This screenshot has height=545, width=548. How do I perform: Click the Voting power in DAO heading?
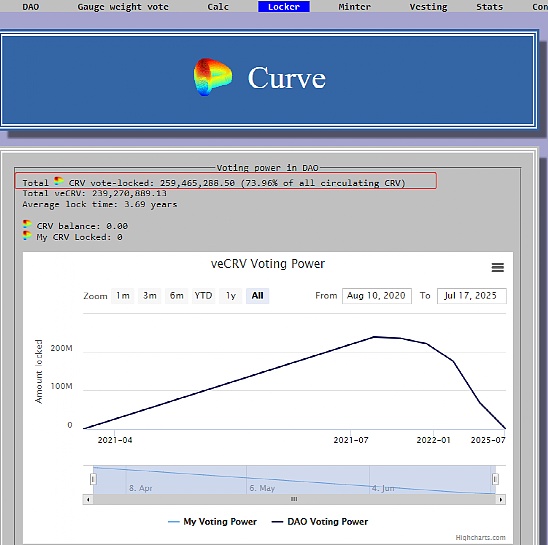tap(267, 168)
